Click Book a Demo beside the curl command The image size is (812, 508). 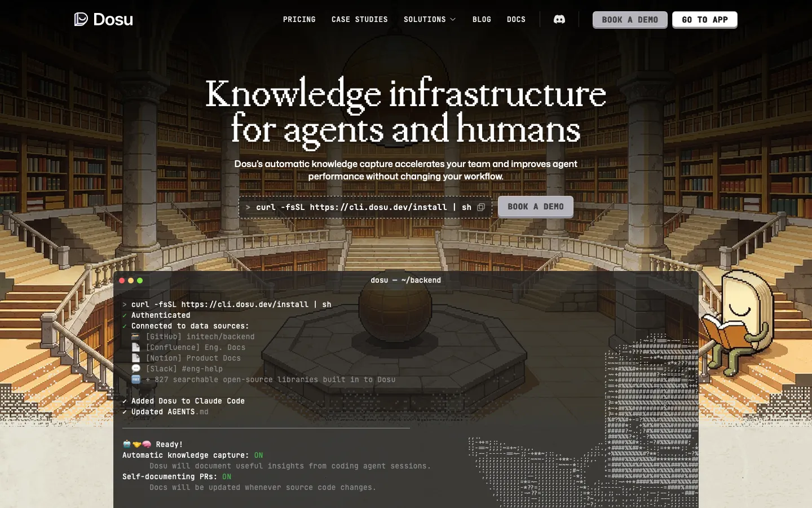point(536,207)
